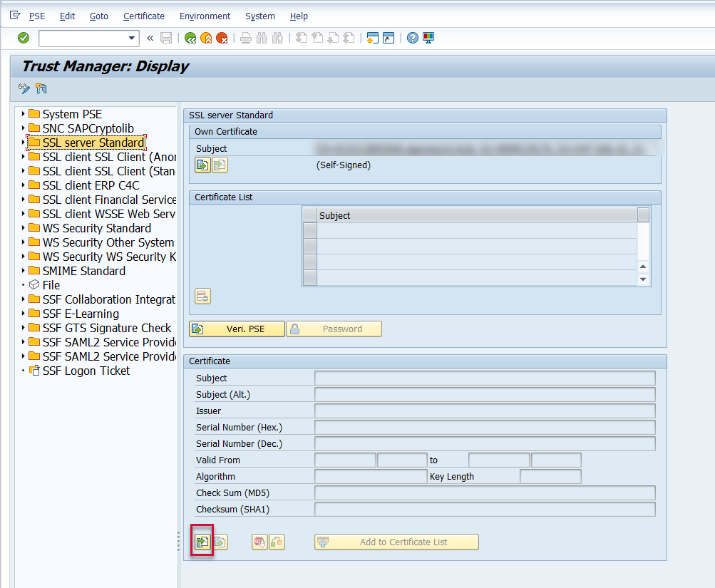Click the green Back arrow icon

(190, 38)
